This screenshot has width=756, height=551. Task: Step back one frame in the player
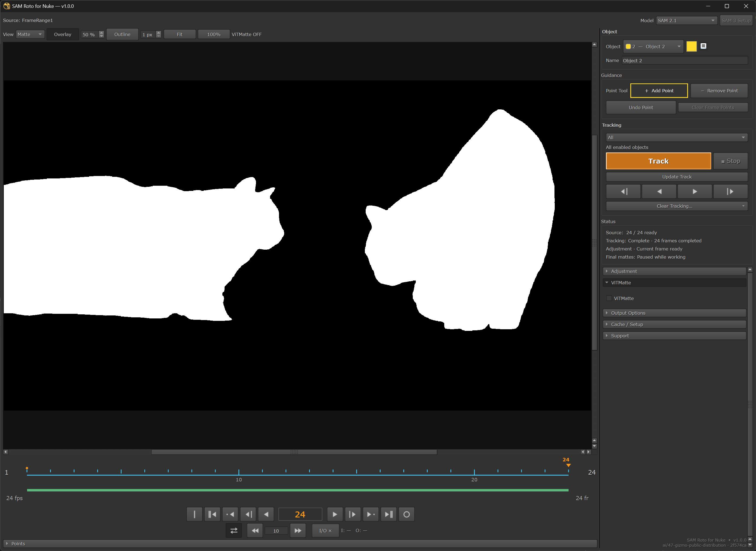248,514
